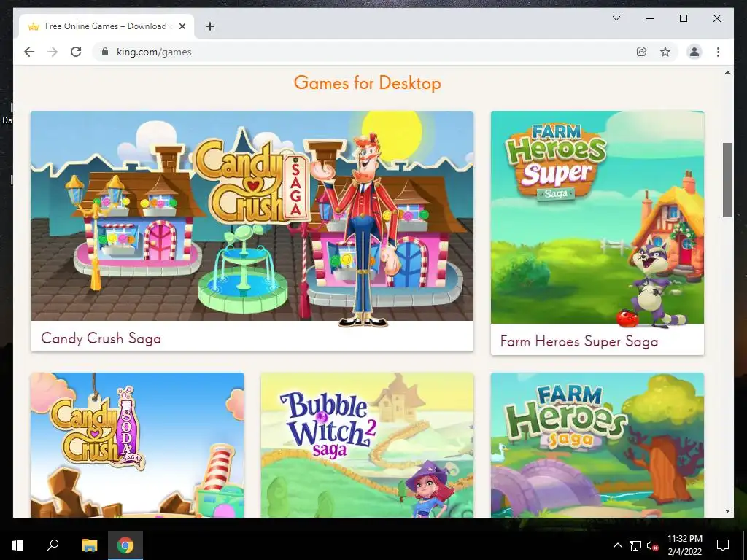Open the Chrome profile avatar

[x=694, y=52]
